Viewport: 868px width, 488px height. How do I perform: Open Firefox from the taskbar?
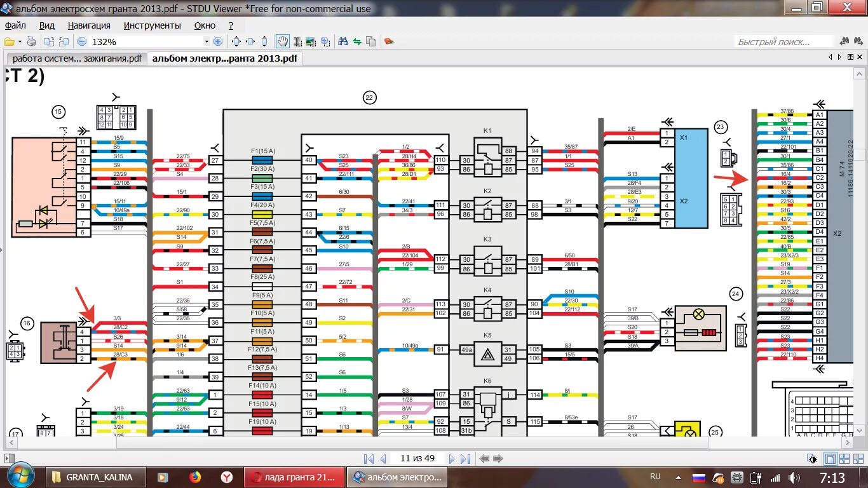(195, 477)
